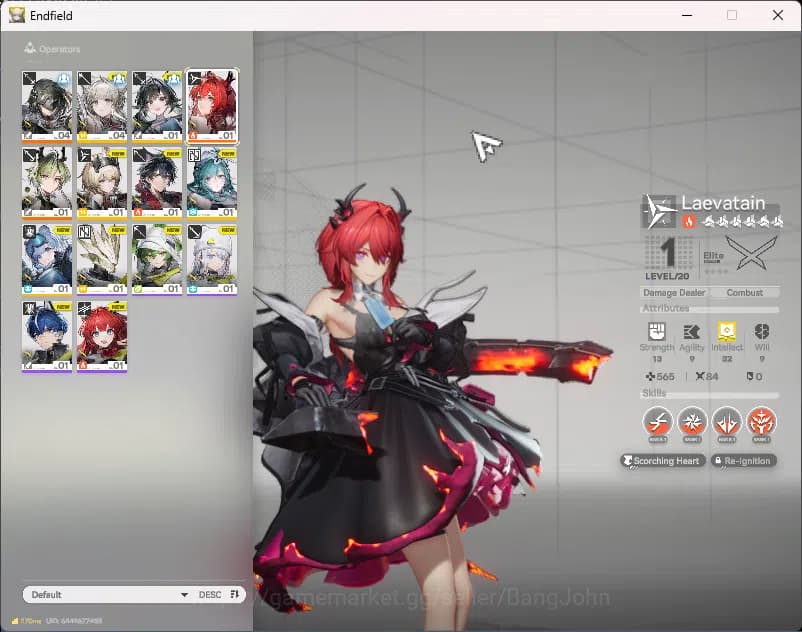Click the Laevatain star rarity row
Image resolution: width=802 pixels, height=632 pixels.
[x=744, y=220]
